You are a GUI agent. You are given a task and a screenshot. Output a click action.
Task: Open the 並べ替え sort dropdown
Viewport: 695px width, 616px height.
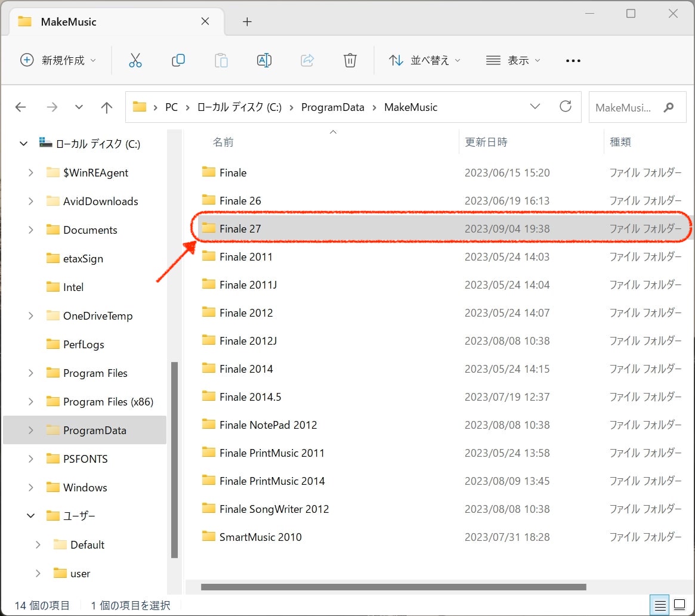[x=424, y=60]
